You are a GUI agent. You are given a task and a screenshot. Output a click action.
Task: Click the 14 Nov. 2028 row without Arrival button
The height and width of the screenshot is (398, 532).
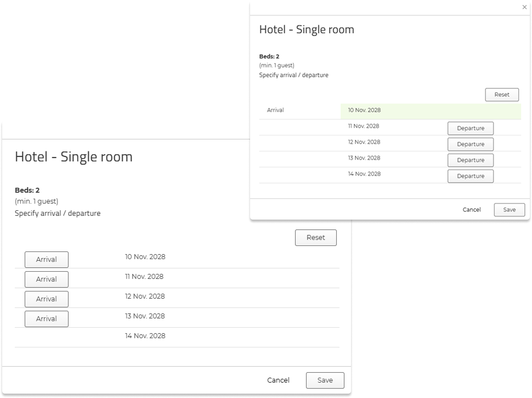tap(145, 336)
